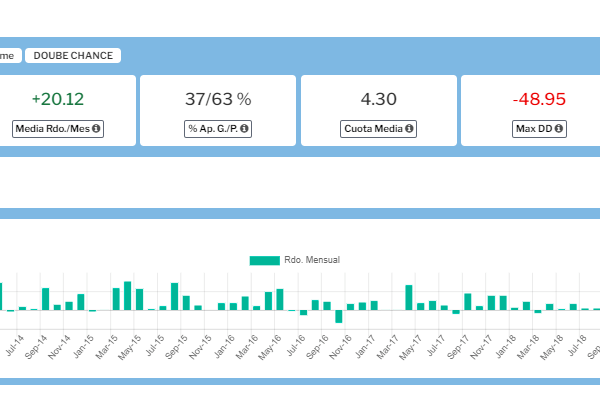Screen dimensions: 600x396
Task: Click the Nov-14 axis label
Action: 59,347
